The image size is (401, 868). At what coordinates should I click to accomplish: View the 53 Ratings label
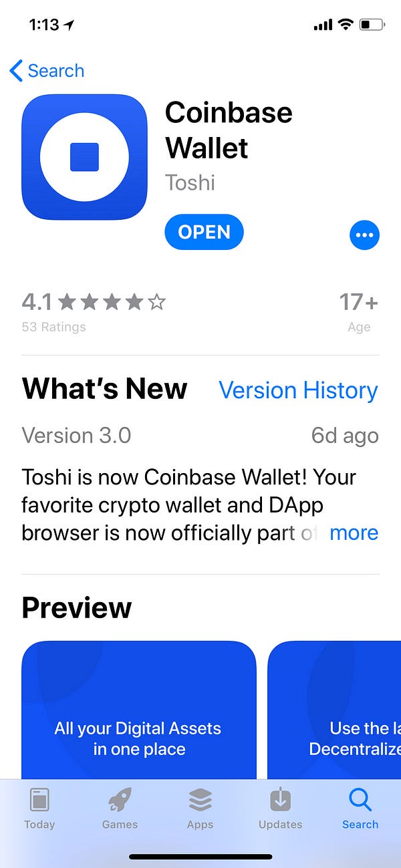point(53,327)
